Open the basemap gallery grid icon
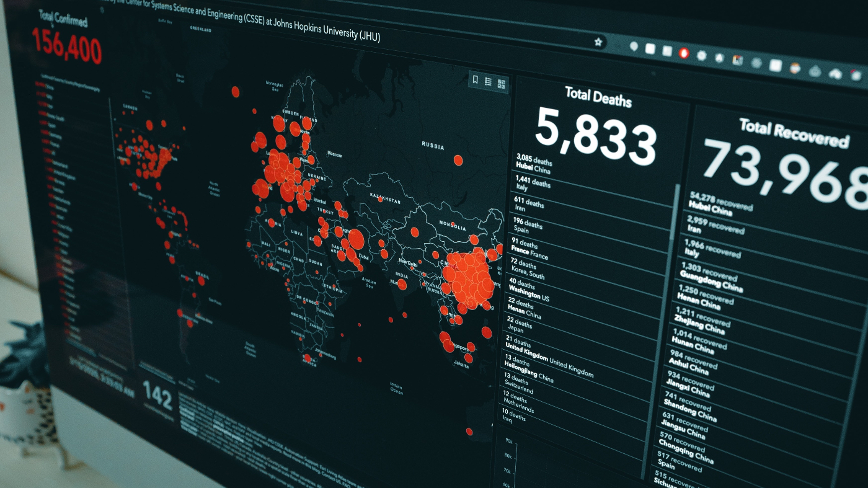 502,84
